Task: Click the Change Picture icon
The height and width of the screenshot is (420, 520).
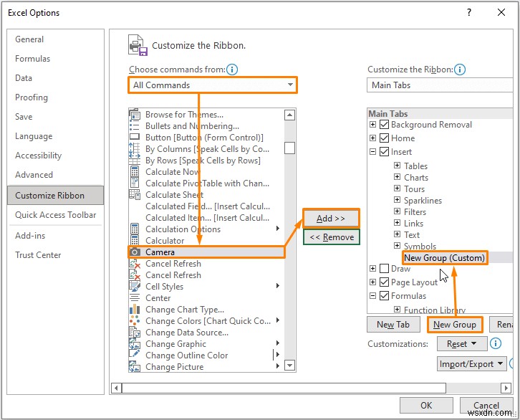Action: pyautogui.click(x=135, y=366)
